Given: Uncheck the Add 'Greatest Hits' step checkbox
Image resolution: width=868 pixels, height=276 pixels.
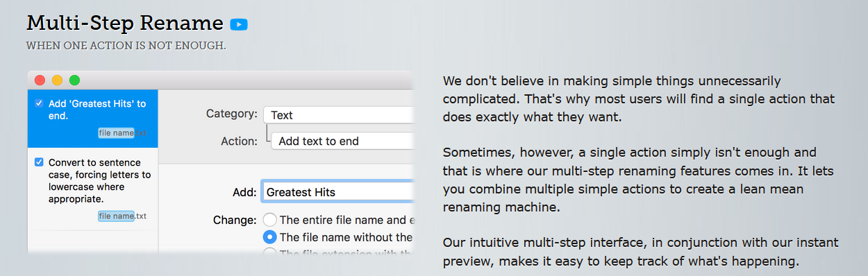Looking at the screenshot, I should 39,103.
